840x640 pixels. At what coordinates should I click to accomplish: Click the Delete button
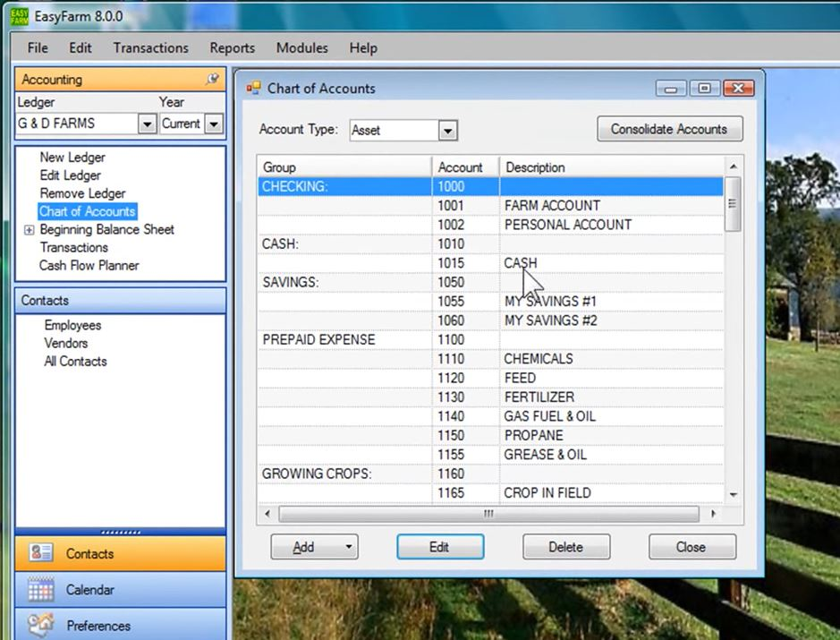coord(565,547)
